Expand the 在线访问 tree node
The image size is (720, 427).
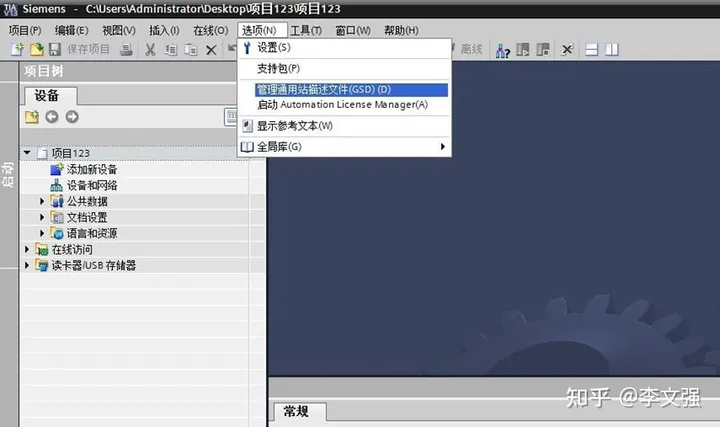(x=27, y=249)
